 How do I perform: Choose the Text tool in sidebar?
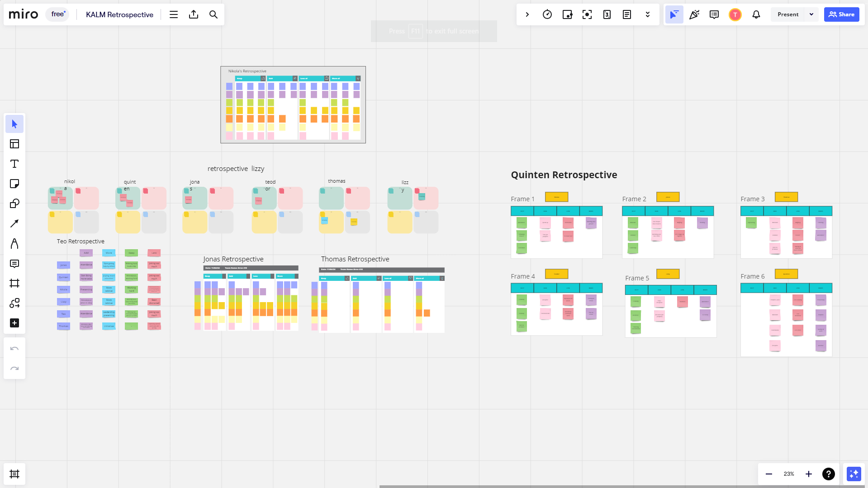click(14, 164)
